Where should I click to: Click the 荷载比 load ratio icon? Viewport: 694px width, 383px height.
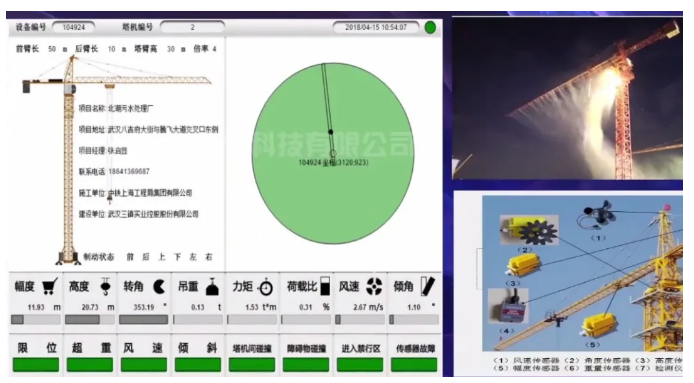pos(325,286)
